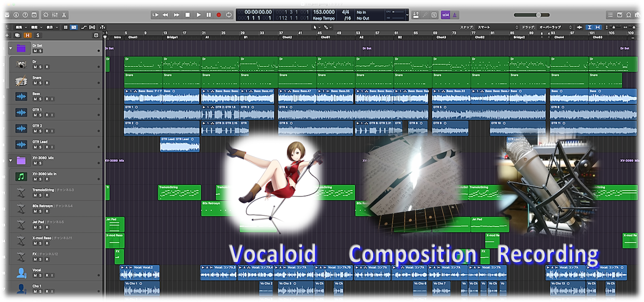The height and width of the screenshot is (302, 644).
Task: Toggle the vertical auto zoom button
Action: 590,27
